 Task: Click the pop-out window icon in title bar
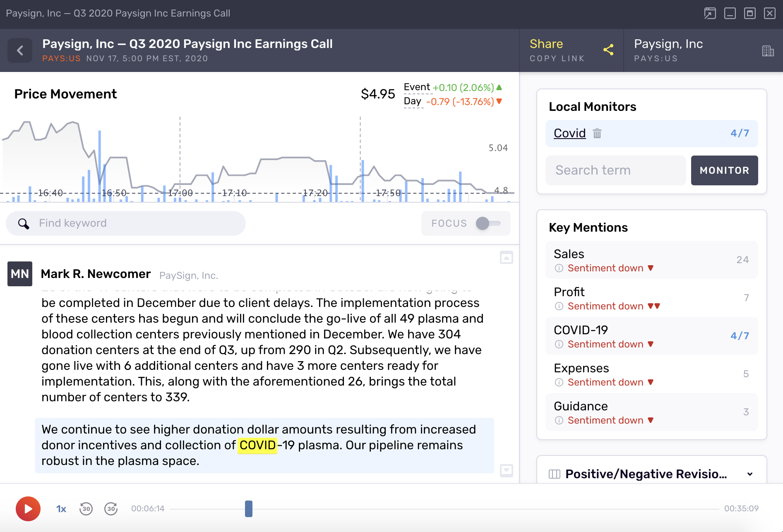click(710, 13)
